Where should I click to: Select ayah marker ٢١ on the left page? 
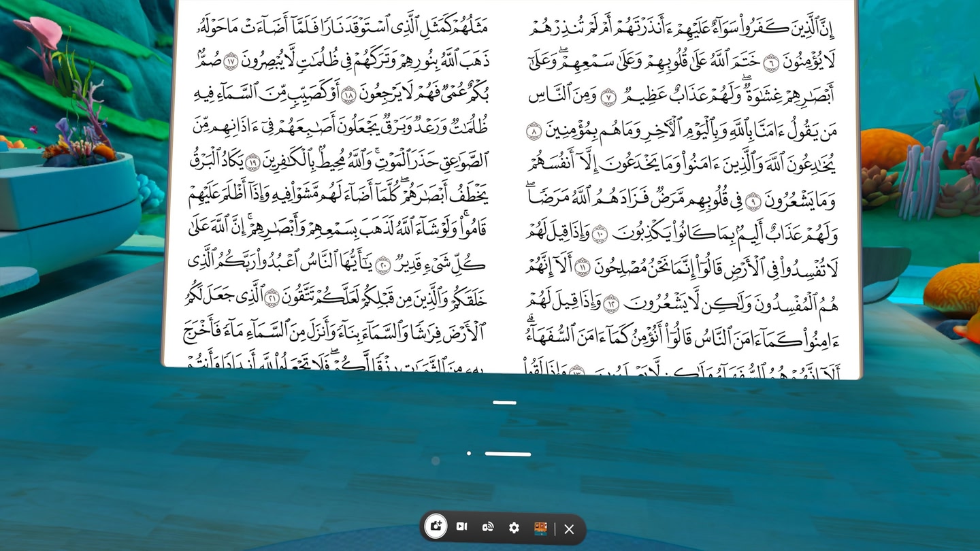[x=272, y=298]
